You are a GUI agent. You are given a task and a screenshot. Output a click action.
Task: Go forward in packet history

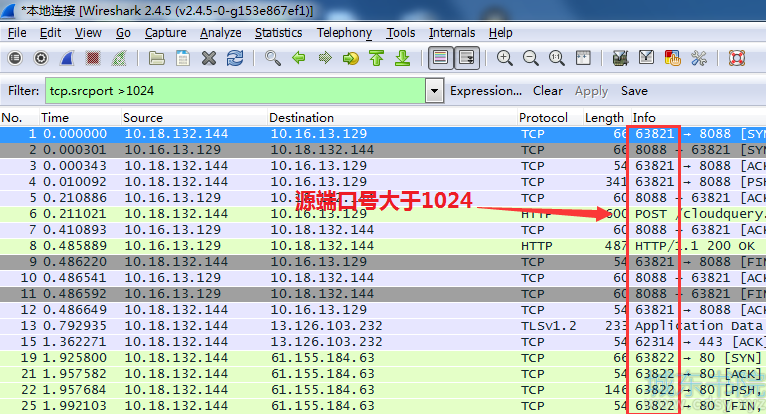coord(324,59)
